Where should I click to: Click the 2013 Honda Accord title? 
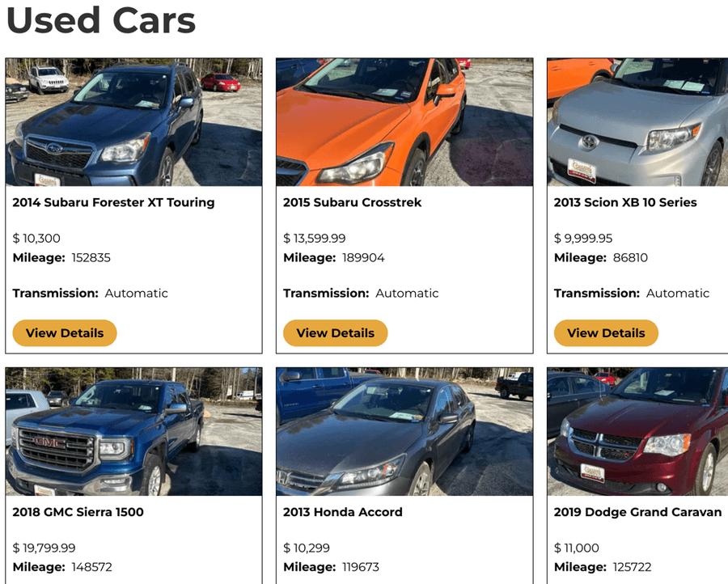pyautogui.click(x=343, y=512)
